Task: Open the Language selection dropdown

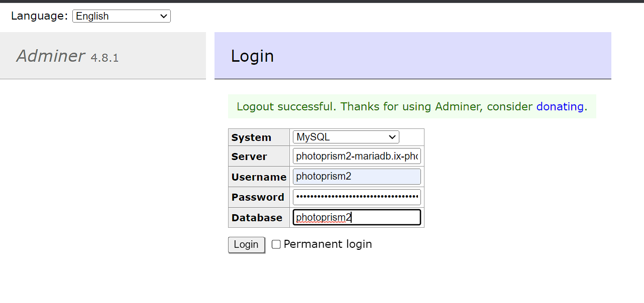Action: point(121,16)
